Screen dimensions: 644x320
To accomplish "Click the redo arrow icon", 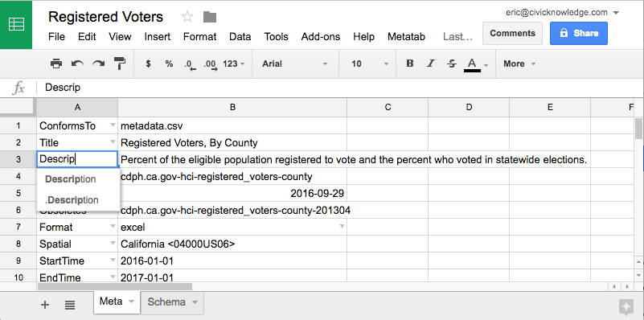I will click(99, 64).
